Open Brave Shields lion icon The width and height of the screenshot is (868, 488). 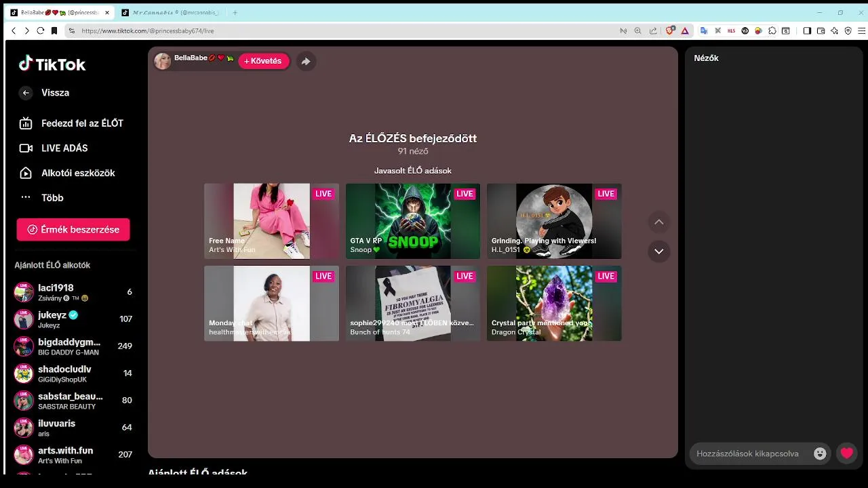tap(670, 30)
